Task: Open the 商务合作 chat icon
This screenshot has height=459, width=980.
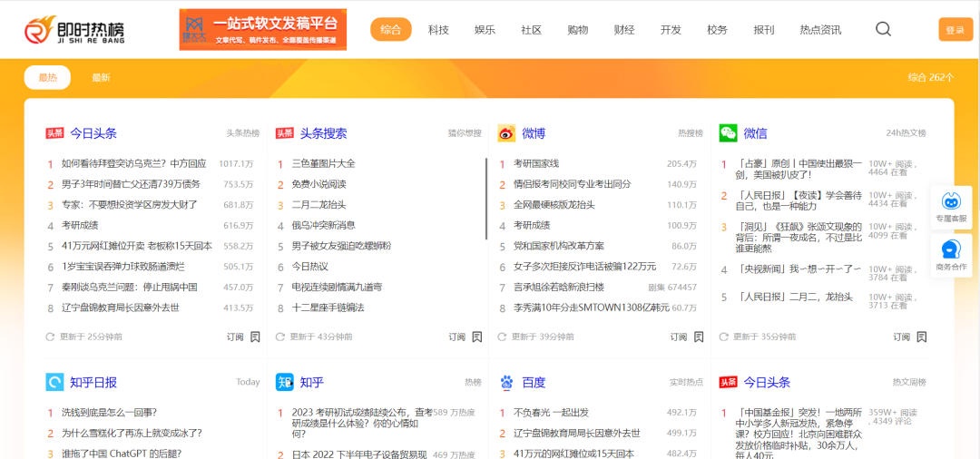Action: (x=951, y=249)
